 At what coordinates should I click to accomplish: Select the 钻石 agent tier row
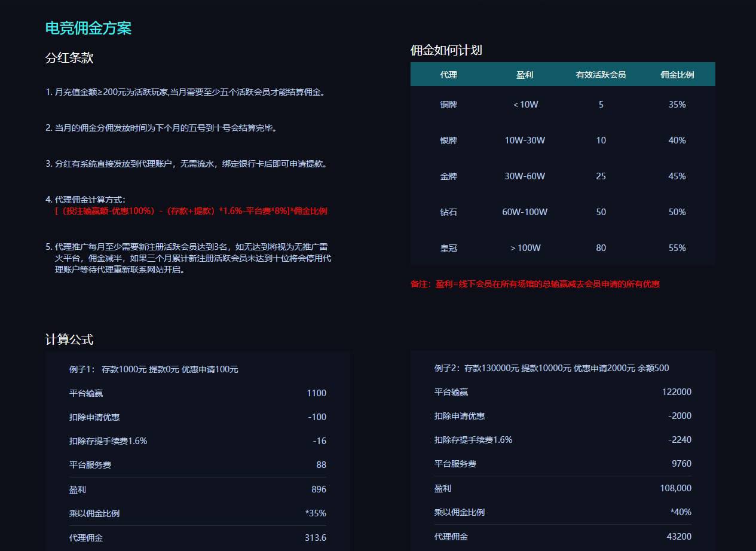[x=449, y=212]
